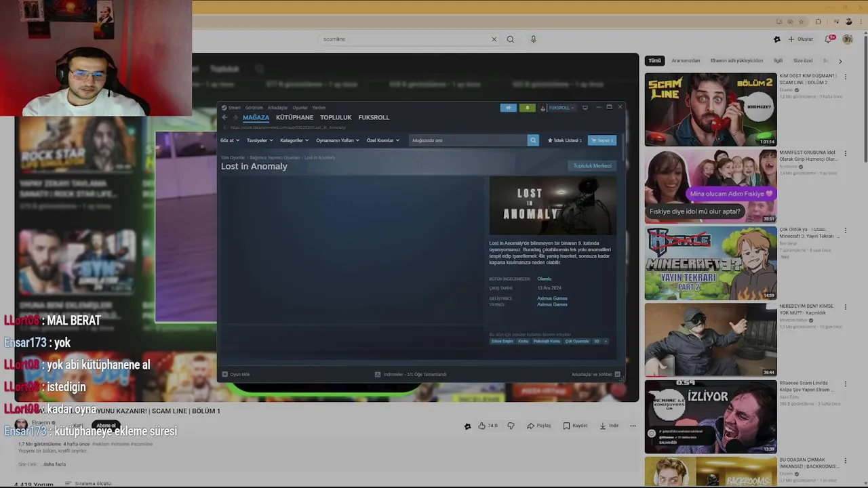Screen dimensions: 868x488
Task: Open the Minecraft Yayın Tekrarı thumbnail
Action: point(711,263)
